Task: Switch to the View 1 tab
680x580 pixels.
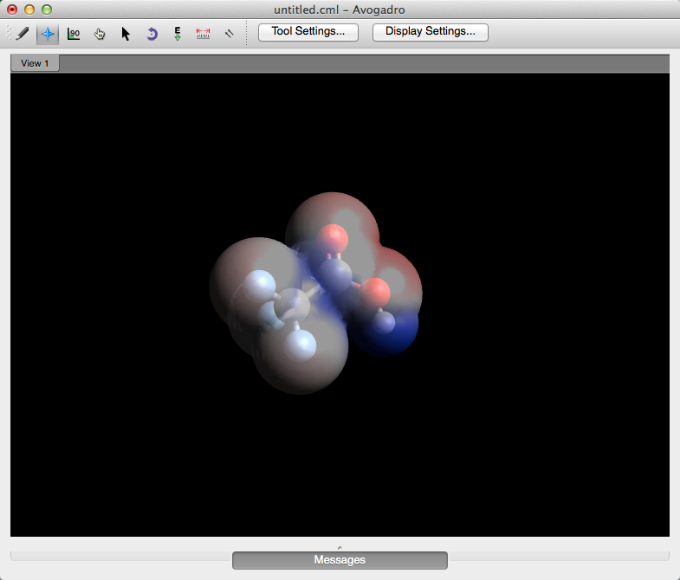Action: click(x=35, y=63)
